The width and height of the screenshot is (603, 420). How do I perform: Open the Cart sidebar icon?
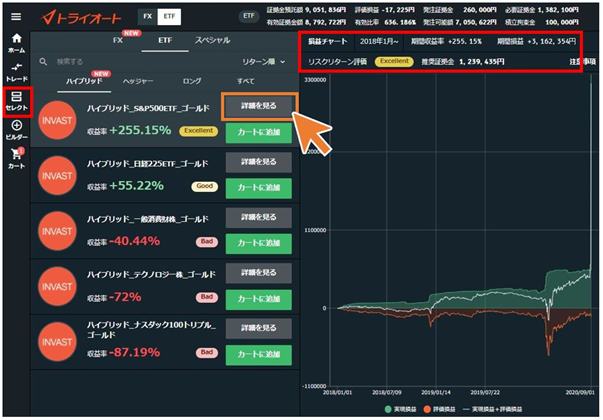(16, 158)
